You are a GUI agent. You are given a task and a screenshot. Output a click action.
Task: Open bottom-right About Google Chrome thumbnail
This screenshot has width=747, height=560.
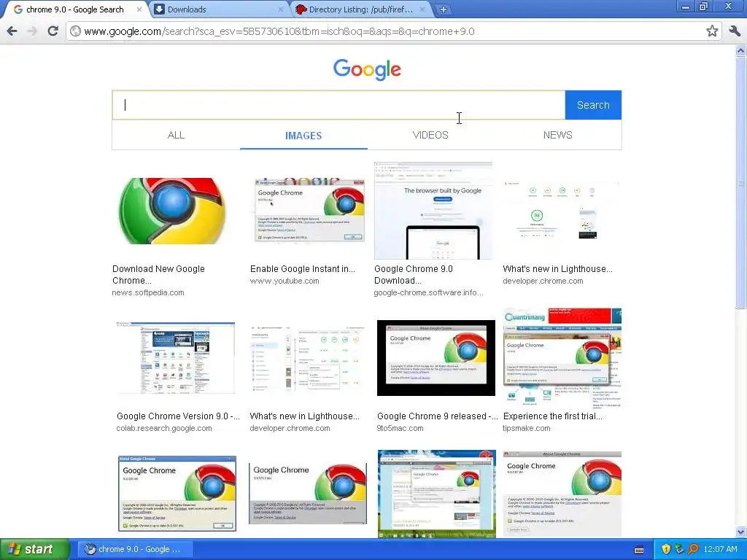coord(562,494)
